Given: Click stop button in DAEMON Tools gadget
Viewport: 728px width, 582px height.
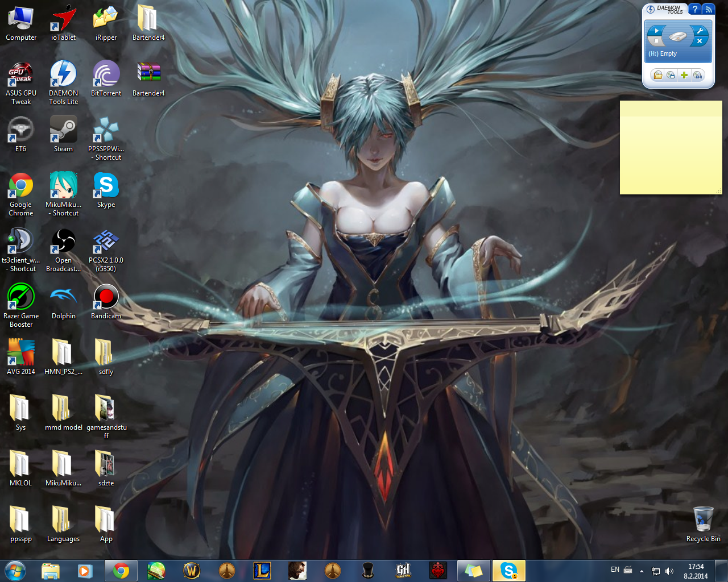Looking at the screenshot, I should click(656, 41).
